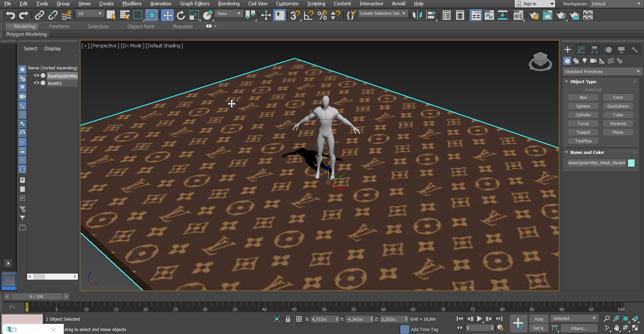Create a Teapot primitive
The height and width of the screenshot is (334, 644).
583,132
